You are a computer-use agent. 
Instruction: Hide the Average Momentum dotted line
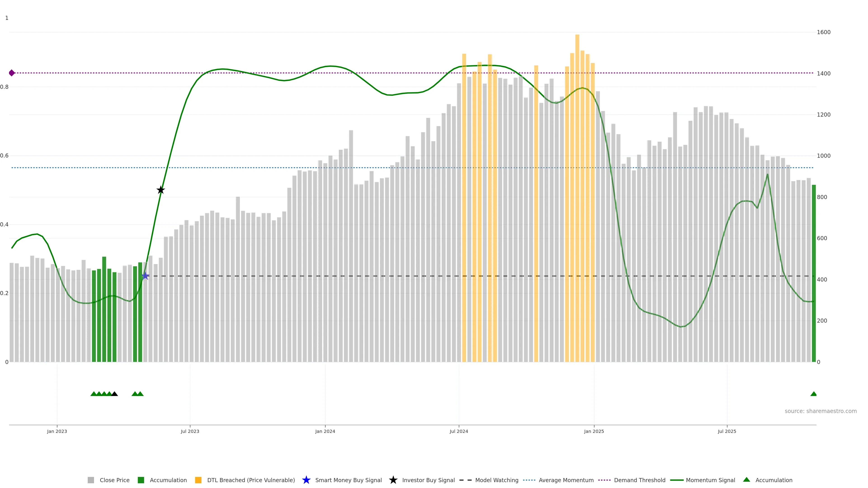tap(566, 480)
